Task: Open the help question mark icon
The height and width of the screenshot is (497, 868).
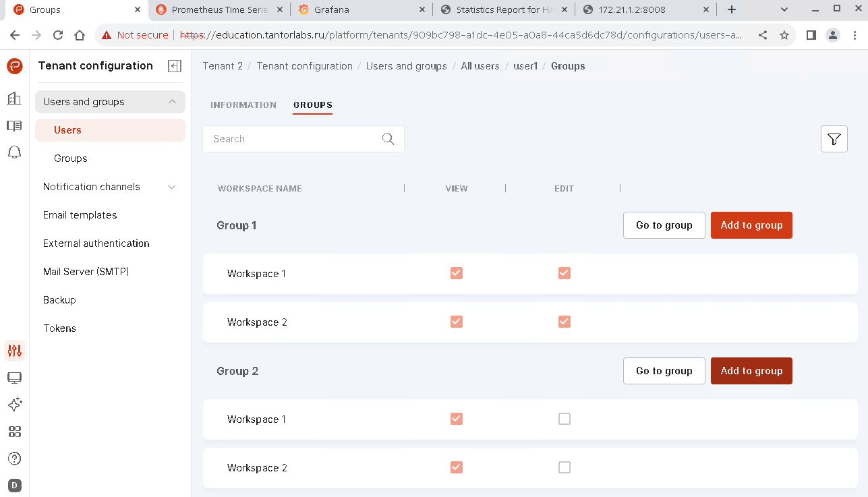Action: pos(14,459)
